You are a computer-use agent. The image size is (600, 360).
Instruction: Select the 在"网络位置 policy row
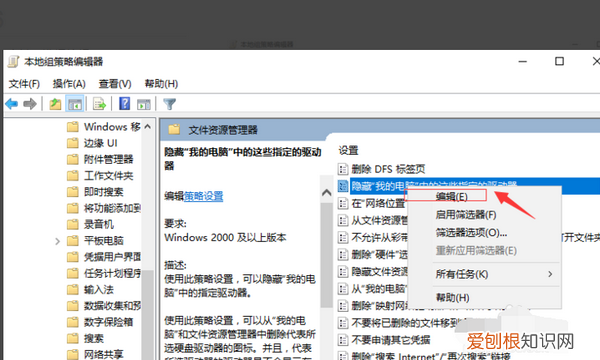pos(378,203)
